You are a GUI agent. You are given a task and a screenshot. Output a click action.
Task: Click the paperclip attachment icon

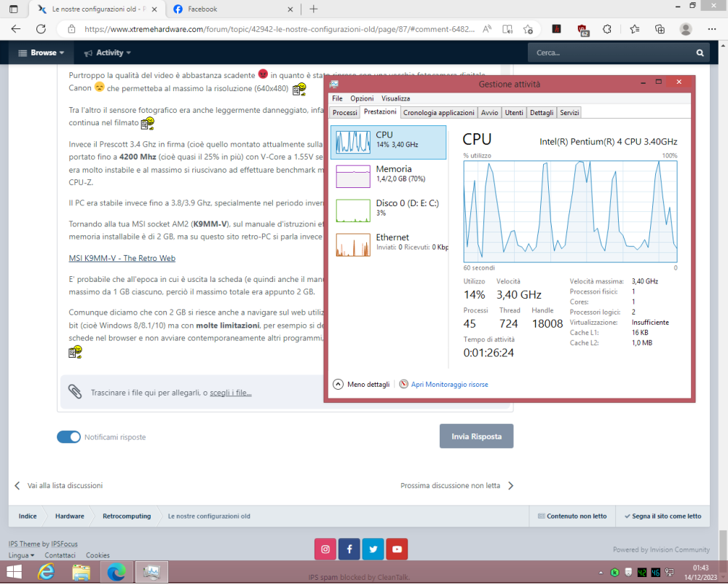[x=75, y=392]
